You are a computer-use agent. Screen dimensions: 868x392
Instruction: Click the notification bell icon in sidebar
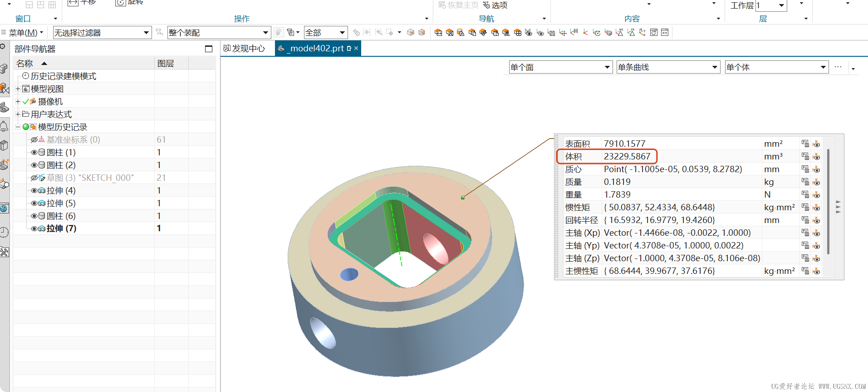pyautogui.click(x=4, y=126)
